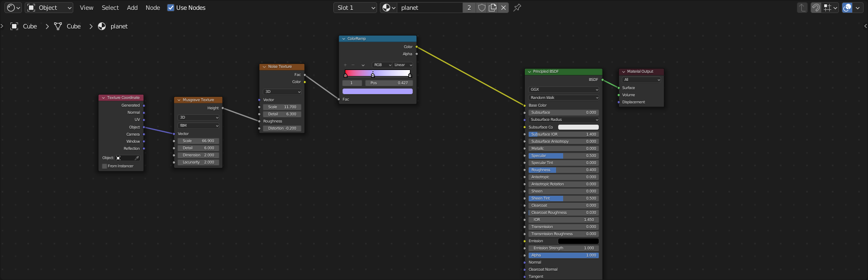The height and width of the screenshot is (280, 868).
Task: Open the ColorRamp RGB color mode dropdown
Action: 382,65
